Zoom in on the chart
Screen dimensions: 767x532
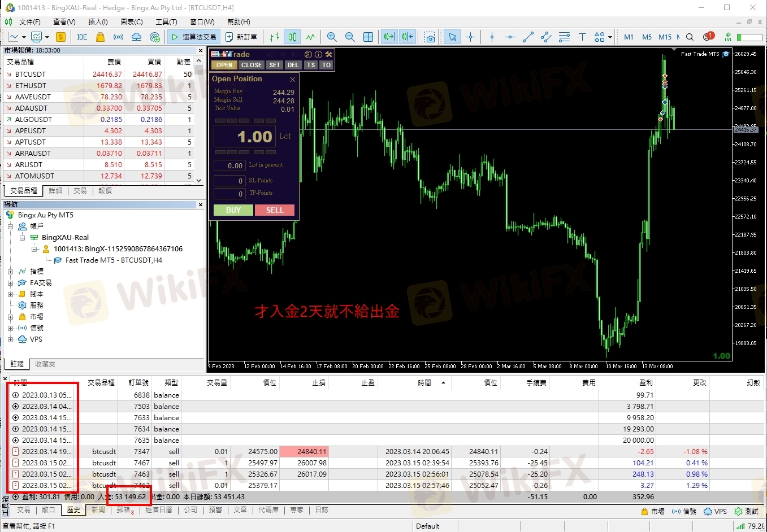pyautogui.click(x=332, y=37)
